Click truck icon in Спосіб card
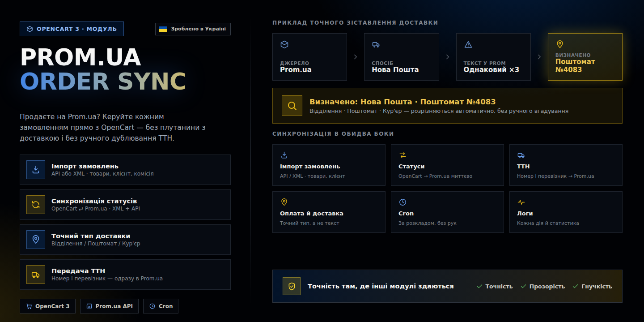 click(376, 44)
